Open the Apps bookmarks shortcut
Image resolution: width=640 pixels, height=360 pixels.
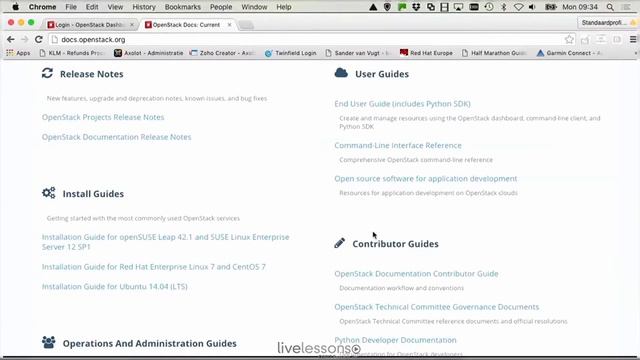pos(18,53)
